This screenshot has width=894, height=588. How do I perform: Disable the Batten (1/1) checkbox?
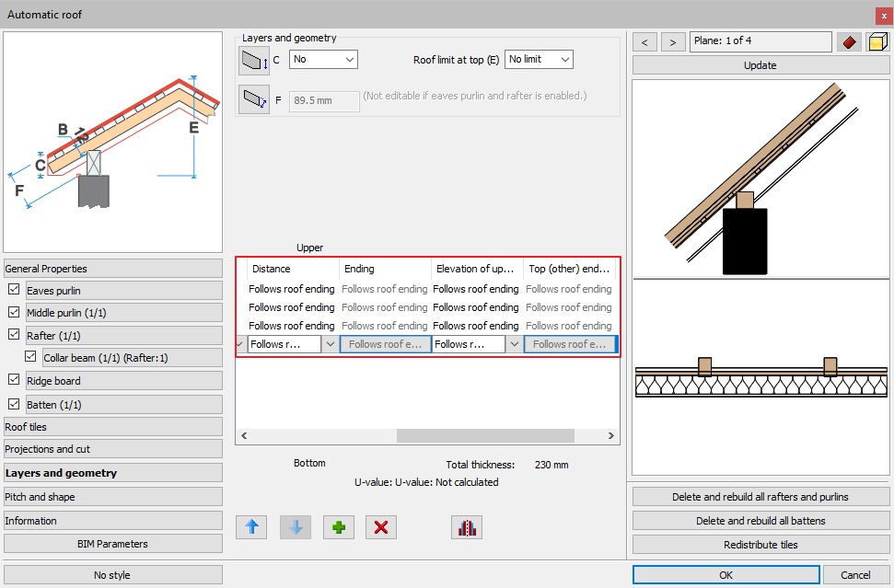pyautogui.click(x=13, y=404)
